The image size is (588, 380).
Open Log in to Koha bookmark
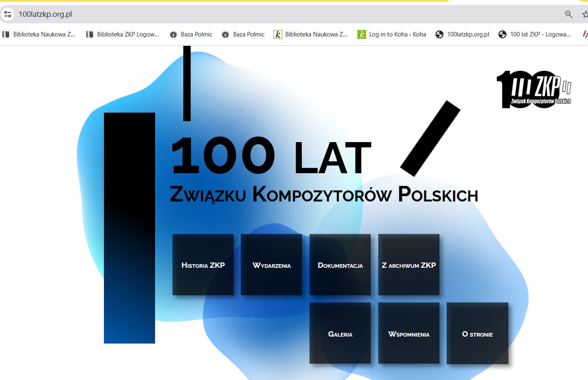(x=392, y=34)
